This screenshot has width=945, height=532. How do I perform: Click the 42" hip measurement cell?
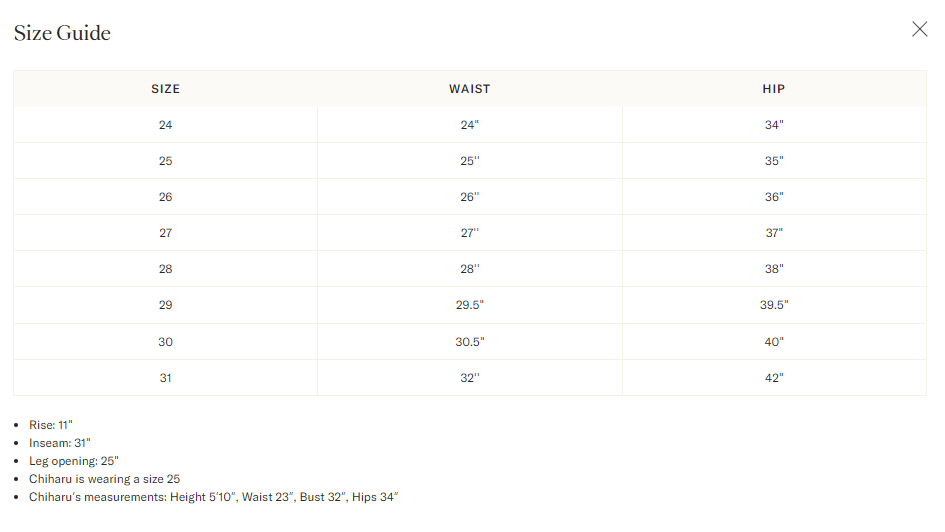pos(774,378)
